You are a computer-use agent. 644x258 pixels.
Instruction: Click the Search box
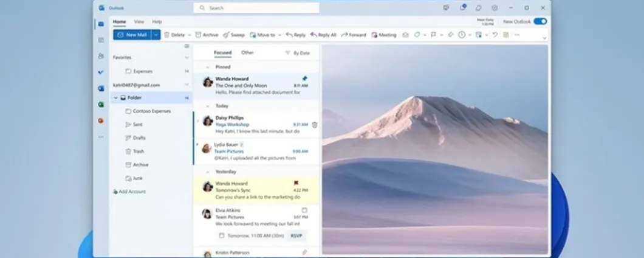(x=257, y=8)
